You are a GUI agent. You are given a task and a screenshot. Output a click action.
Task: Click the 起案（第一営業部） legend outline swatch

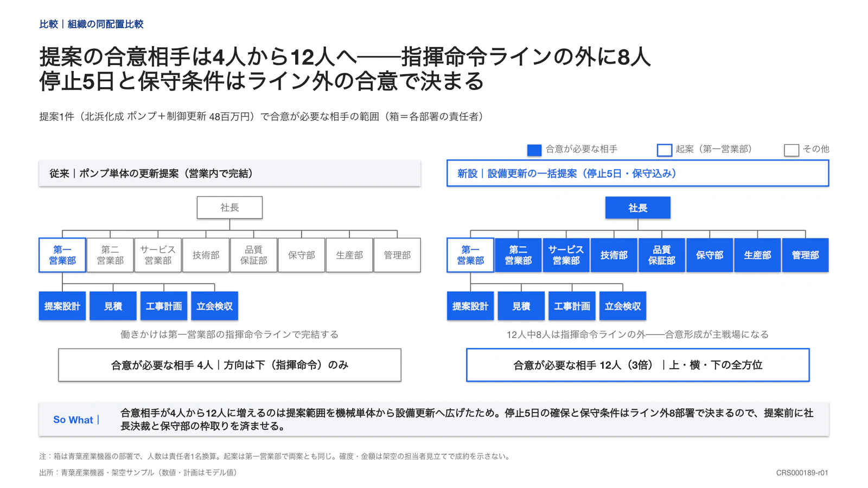665,150
